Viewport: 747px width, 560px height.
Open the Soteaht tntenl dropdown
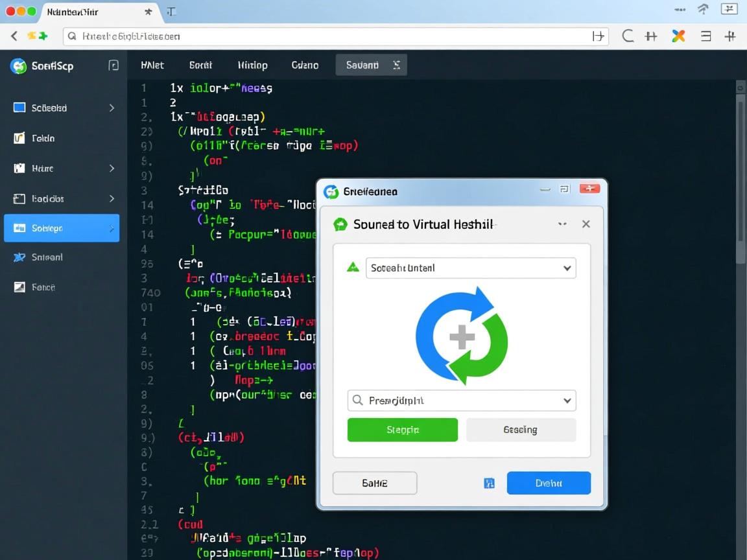click(471, 268)
